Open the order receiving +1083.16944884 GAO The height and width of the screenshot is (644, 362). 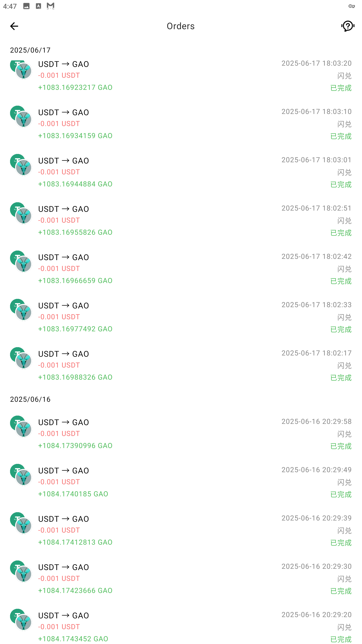click(x=181, y=172)
